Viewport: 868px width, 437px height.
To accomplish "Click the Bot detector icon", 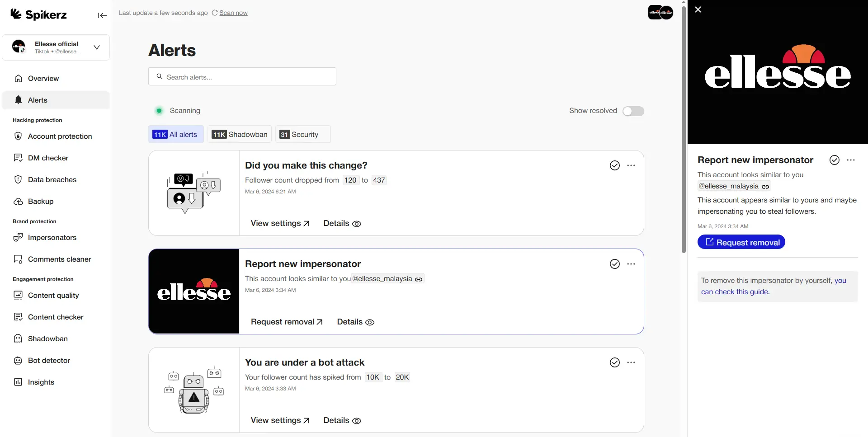I will click(18, 361).
